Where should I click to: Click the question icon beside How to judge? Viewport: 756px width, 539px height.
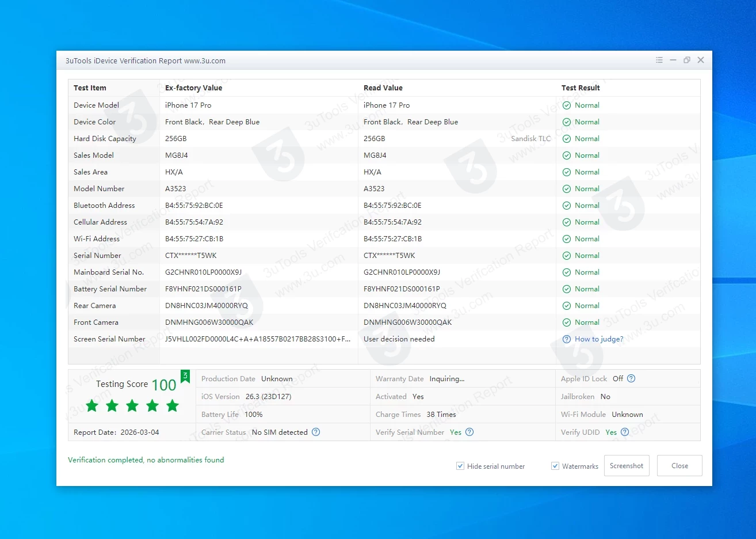(x=567, y=339)
